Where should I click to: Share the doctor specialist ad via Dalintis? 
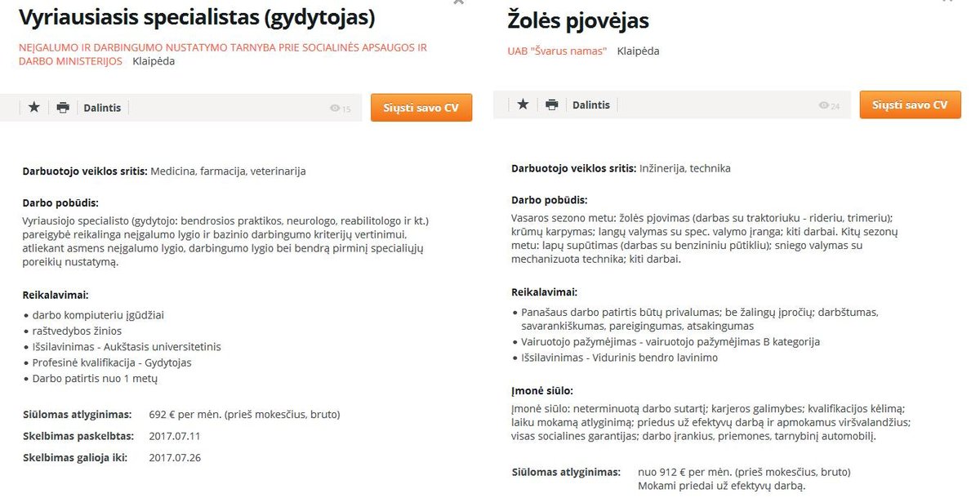[102, 108]
